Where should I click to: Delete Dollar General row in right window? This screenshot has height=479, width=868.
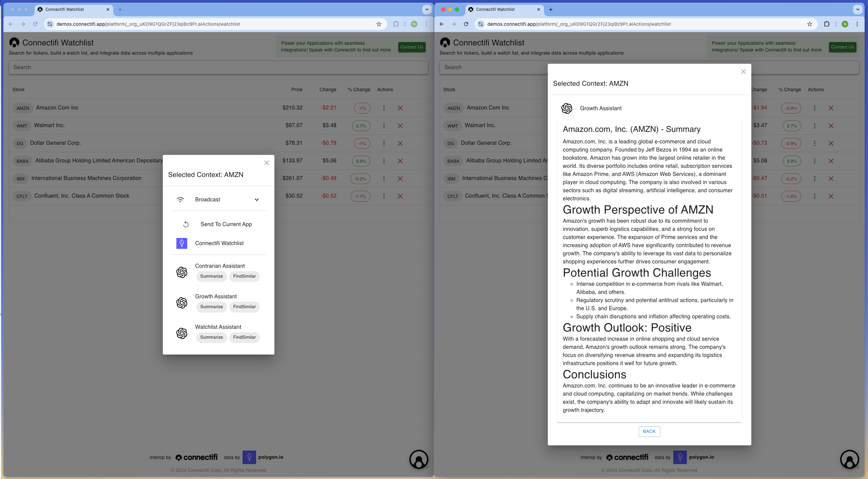click(x=831, y=143)
